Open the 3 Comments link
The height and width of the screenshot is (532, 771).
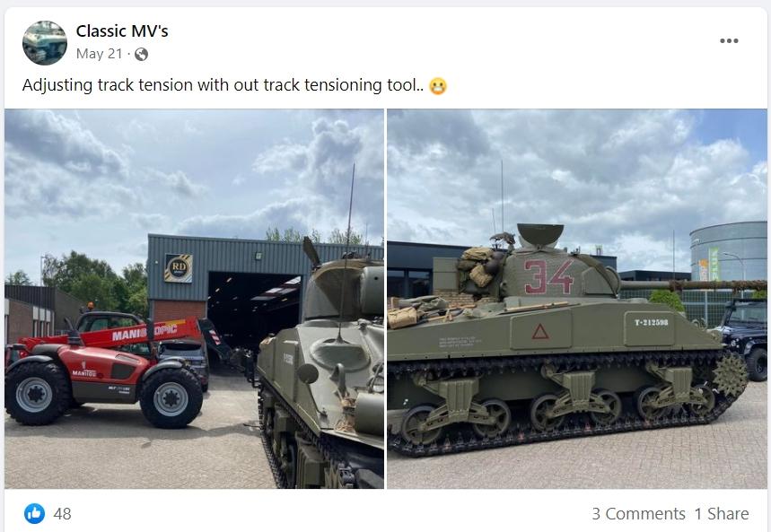pos(638,514)
